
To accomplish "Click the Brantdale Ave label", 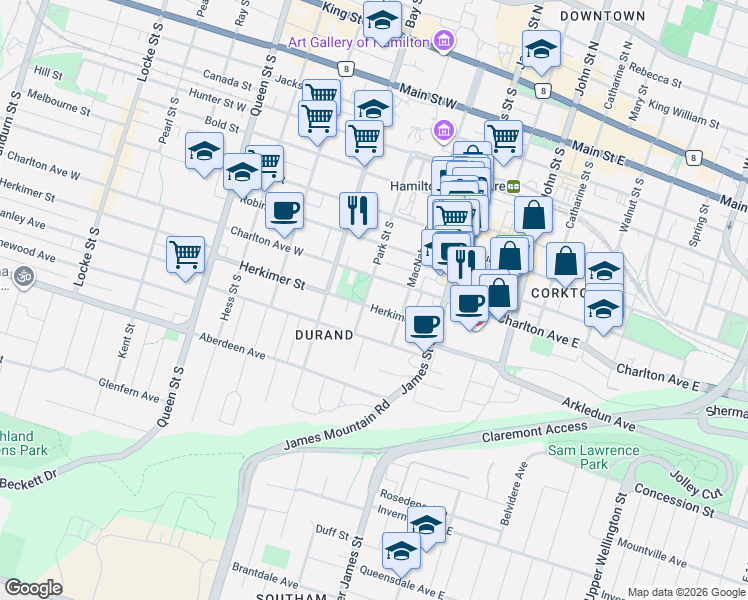I will (x=265, y=576).
